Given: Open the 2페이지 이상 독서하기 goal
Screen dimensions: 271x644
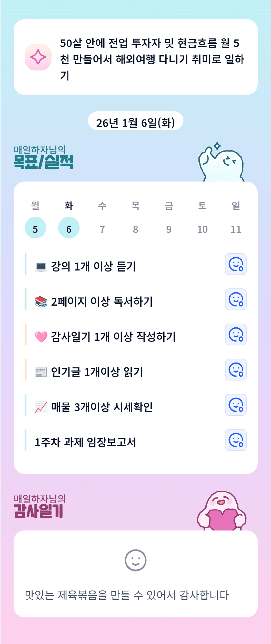Looking at the screenshot, I should [102, 302].
